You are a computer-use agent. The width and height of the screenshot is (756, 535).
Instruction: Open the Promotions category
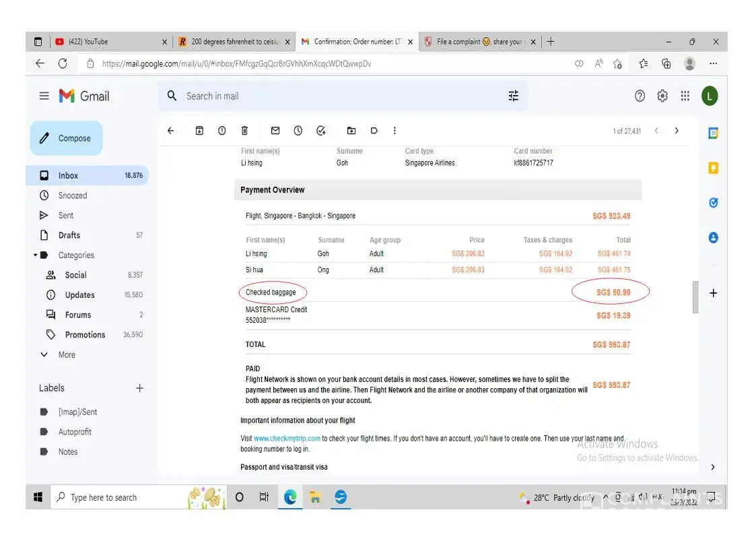[x=85, y=335]
